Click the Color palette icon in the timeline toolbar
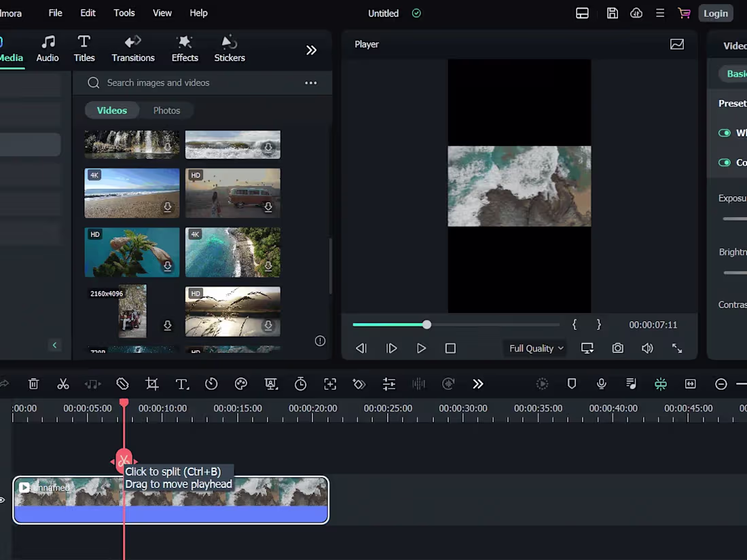 (x=240, y=384)
